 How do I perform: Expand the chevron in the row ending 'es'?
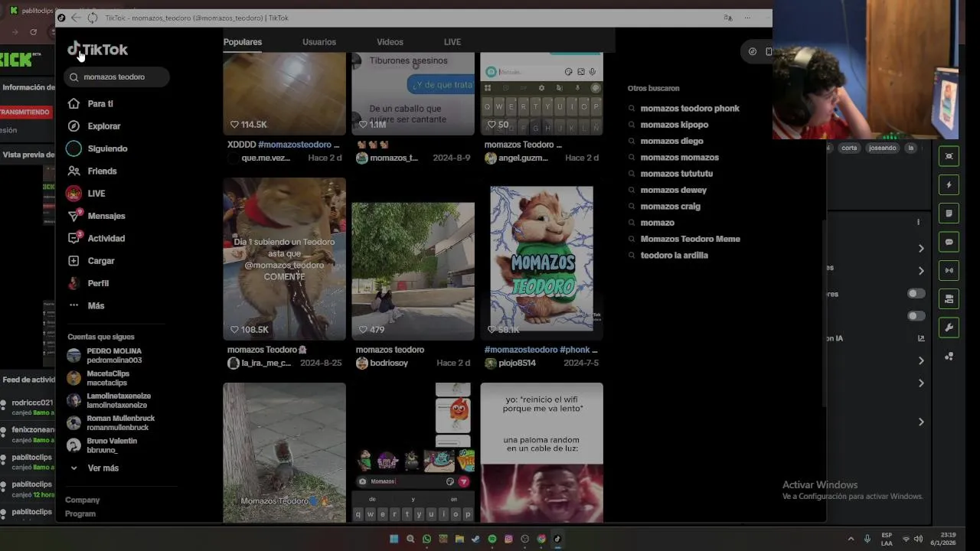tap(921, 271)
